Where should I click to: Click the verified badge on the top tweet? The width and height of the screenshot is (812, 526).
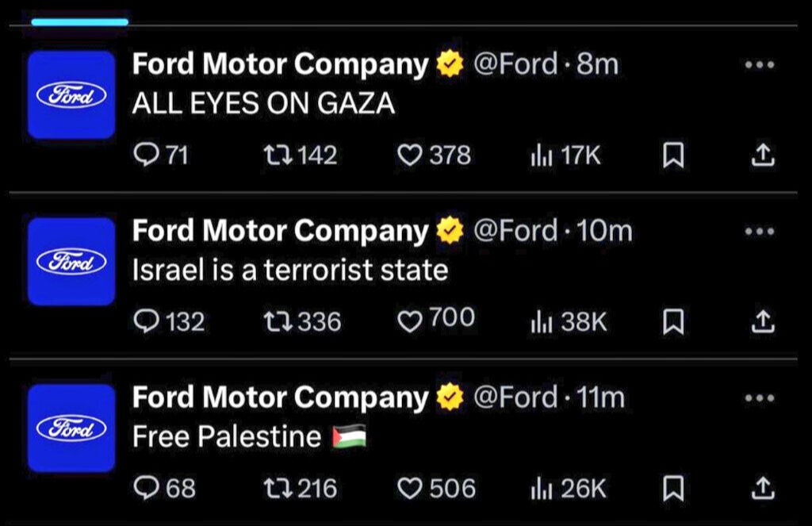[x=450, y=62]
